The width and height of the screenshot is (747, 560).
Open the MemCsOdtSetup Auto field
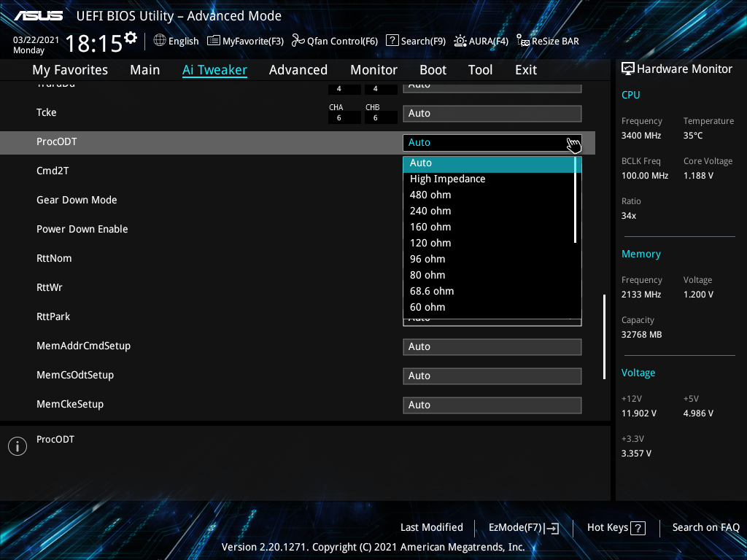(492, 376)
